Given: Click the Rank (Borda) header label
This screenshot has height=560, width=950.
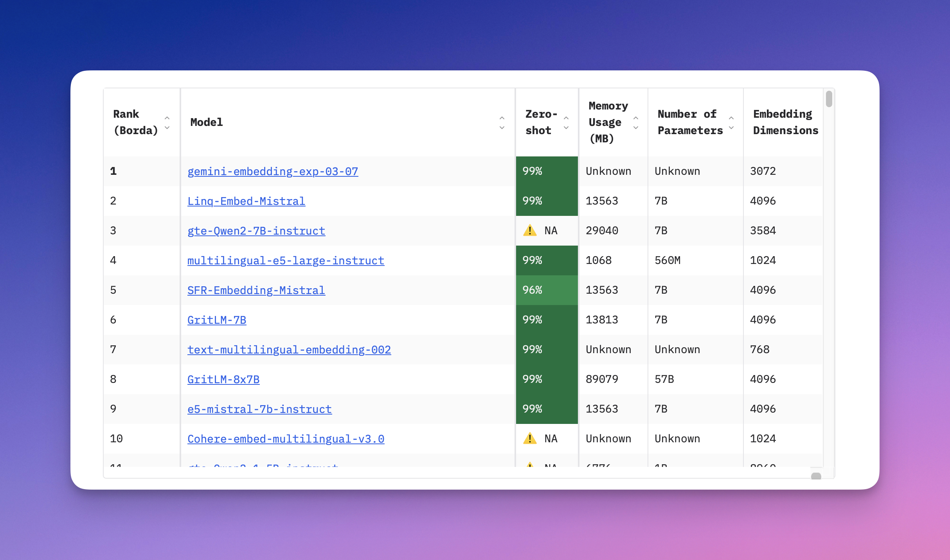Looking at the screenshot, I should (x=135, y=122).
